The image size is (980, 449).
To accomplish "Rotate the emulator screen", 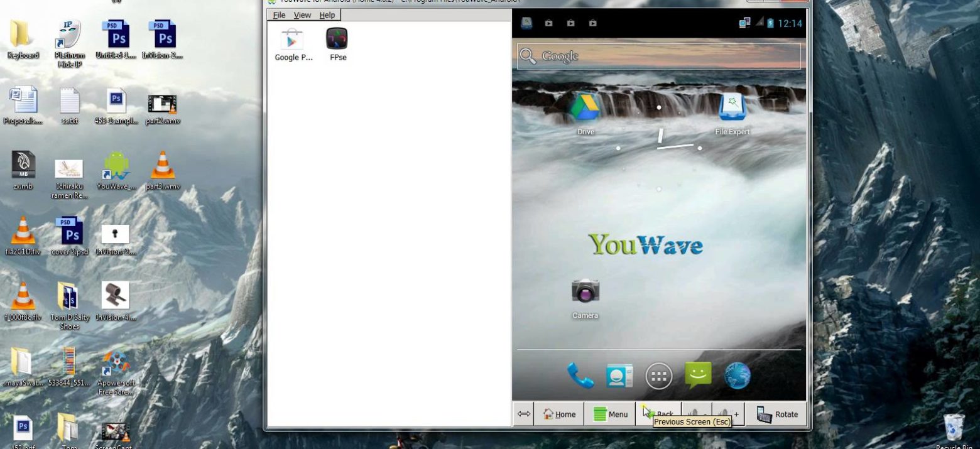I will click(776, 414).
